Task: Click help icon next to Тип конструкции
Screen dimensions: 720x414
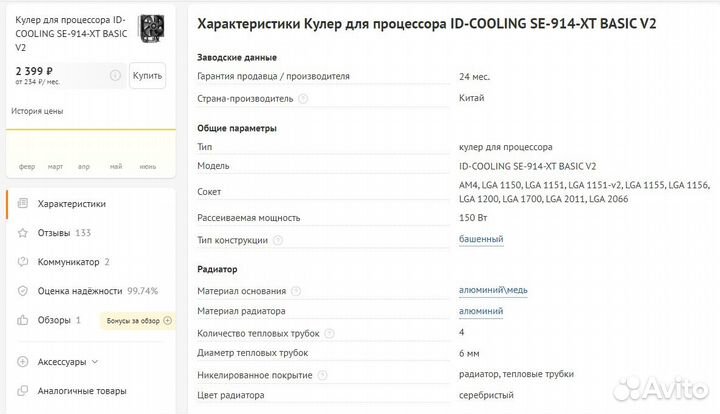Action: [x=278, y=240]
